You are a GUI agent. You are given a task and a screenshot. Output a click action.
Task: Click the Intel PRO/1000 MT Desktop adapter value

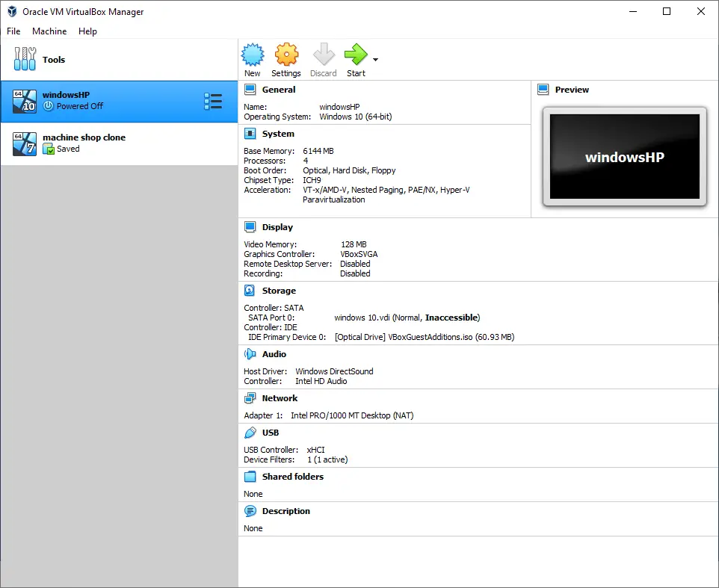click(x=352, y=415)
